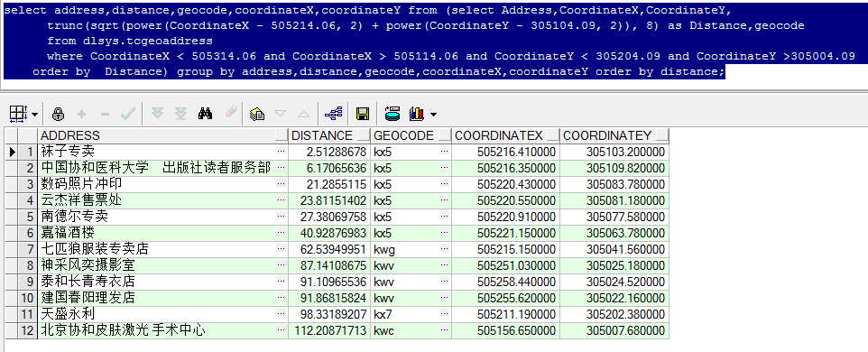868x352 pixels.
Task: Select row 1 via its row number
Action: click(x=28, y=152)
